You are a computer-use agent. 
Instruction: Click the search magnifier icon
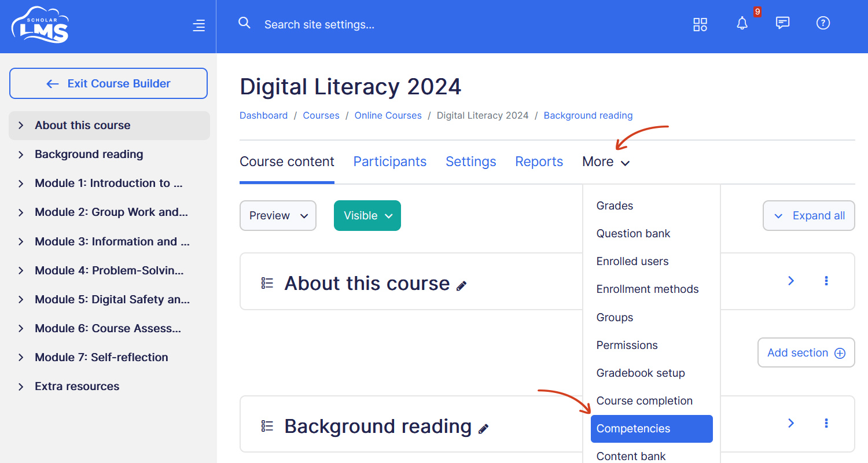pyautogui.click(x=245, y=23)
